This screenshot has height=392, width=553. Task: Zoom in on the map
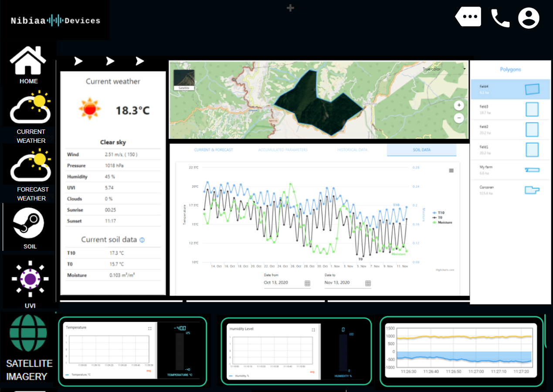[458, 105]
